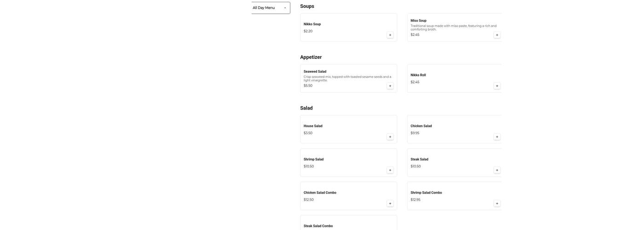Add Shrimp Salad Combo with plus icon

coord(497,204)
